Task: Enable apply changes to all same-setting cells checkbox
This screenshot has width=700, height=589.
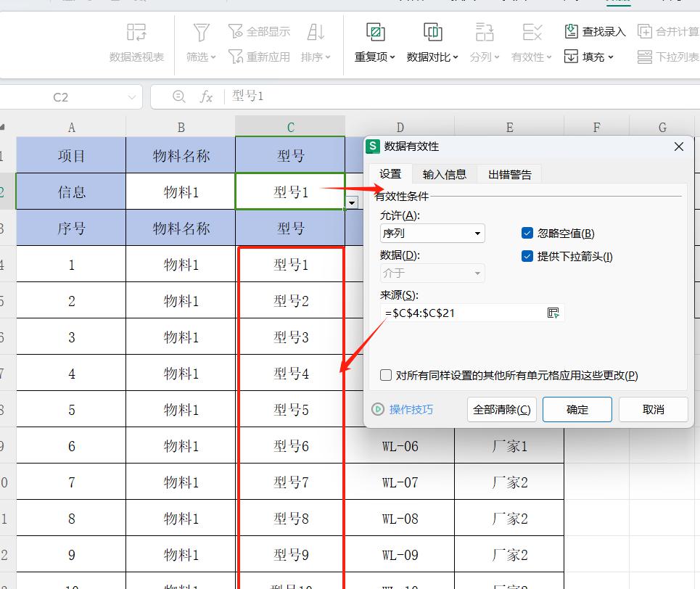Action: 386,375
